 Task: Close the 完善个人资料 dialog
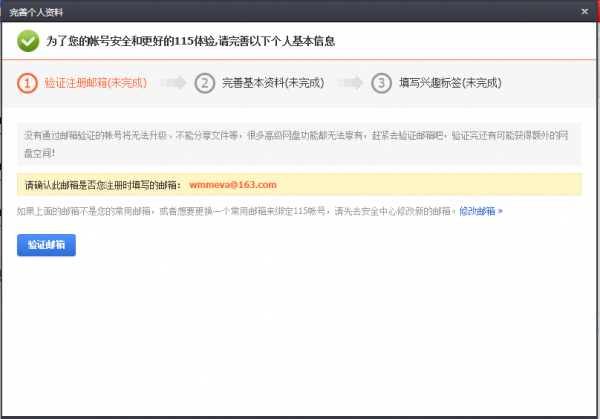[x=584, y=11]
